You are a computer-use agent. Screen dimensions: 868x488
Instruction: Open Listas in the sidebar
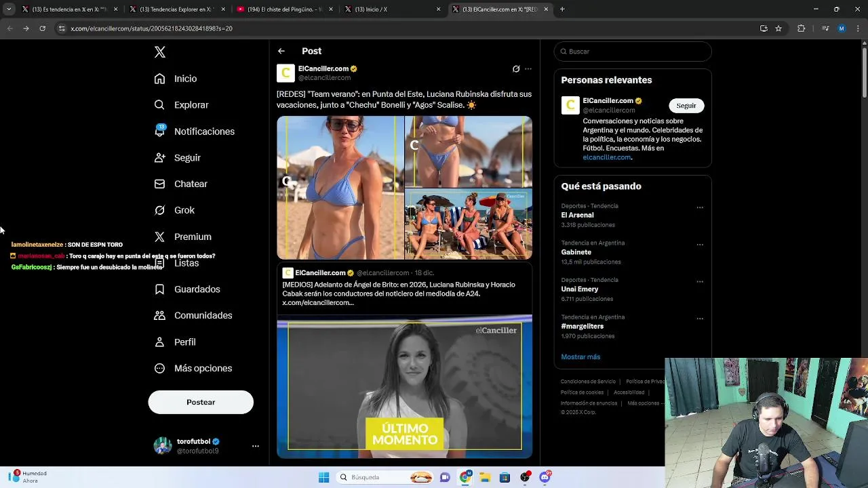click(x=176, y=263)
